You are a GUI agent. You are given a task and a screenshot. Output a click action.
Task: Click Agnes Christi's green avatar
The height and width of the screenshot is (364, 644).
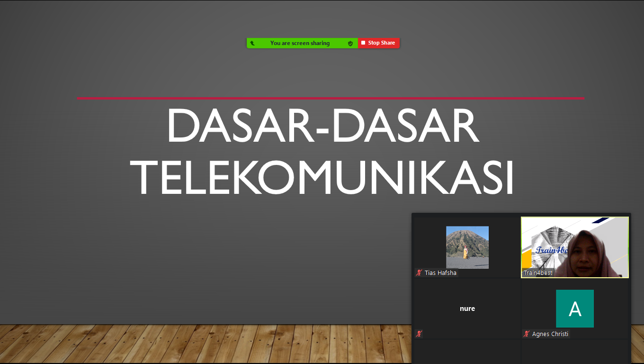(x=574, y=309)
